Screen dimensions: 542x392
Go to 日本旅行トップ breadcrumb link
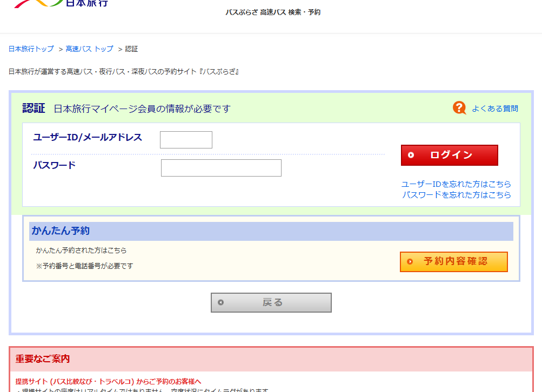tap(31, 49)
